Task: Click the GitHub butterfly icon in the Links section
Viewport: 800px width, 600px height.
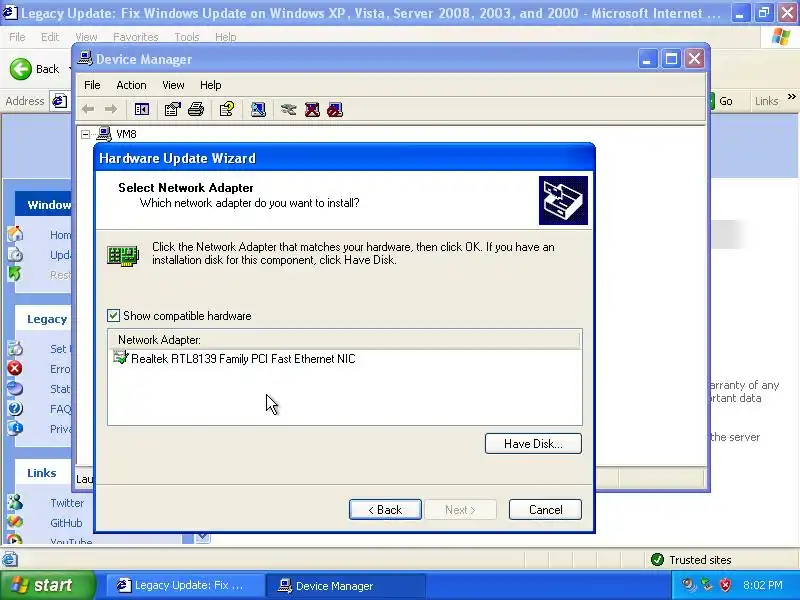Action: tap(15, 522)
